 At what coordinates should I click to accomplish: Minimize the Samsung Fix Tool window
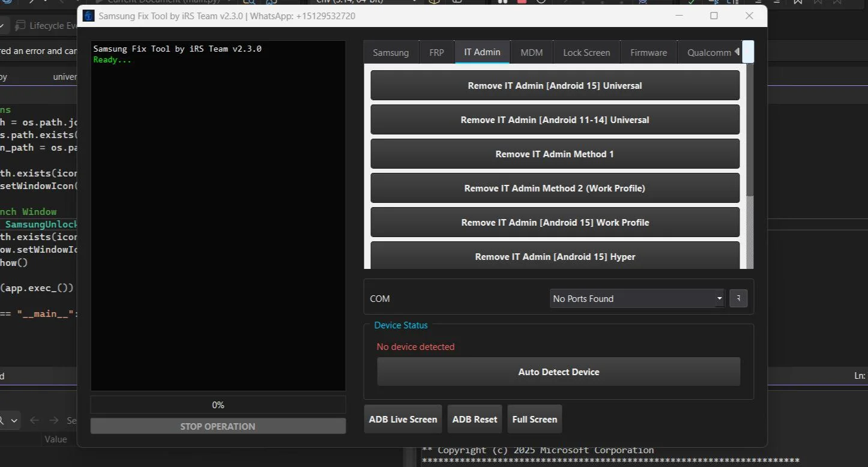pyautogui.click(x=679, y=16)
